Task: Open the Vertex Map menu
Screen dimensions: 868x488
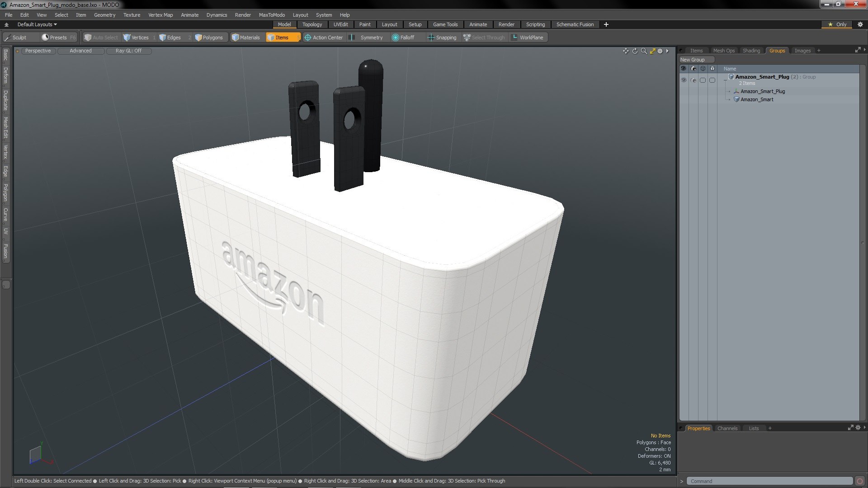Action: click(160, 15)
